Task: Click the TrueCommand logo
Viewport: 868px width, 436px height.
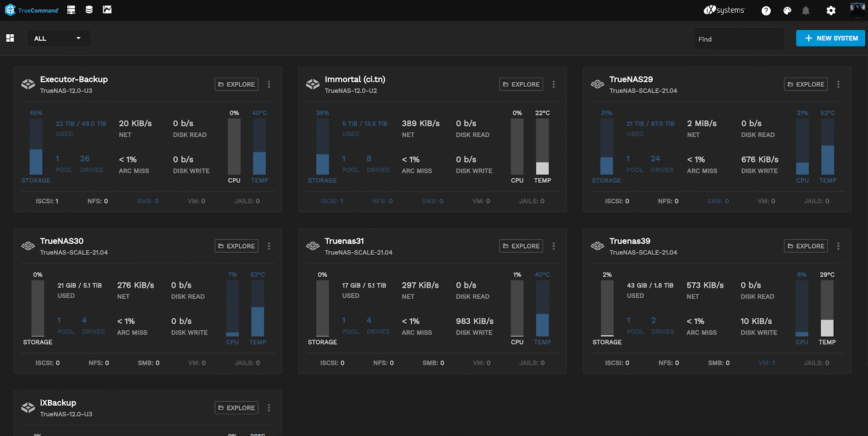Action: (x=31, y=10)
